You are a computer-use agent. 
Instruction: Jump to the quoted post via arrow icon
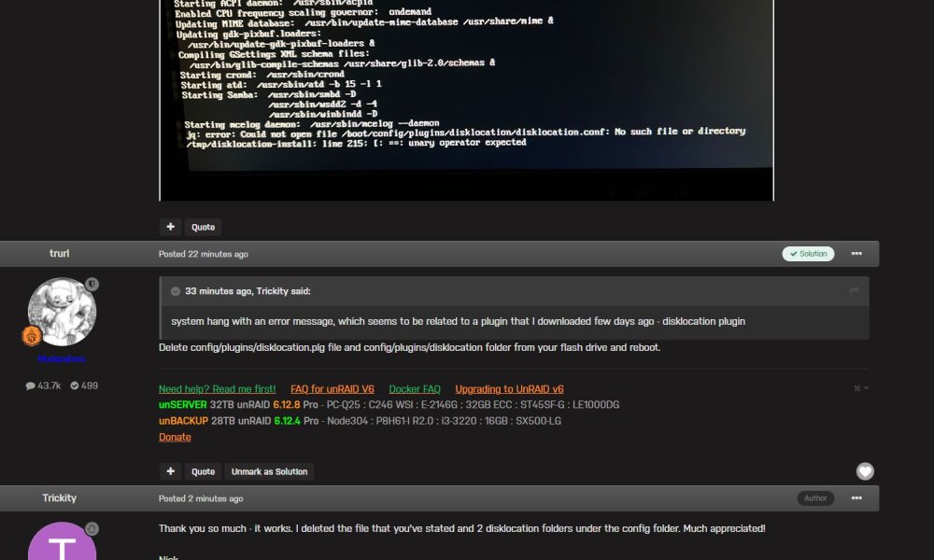coord(854,290)
